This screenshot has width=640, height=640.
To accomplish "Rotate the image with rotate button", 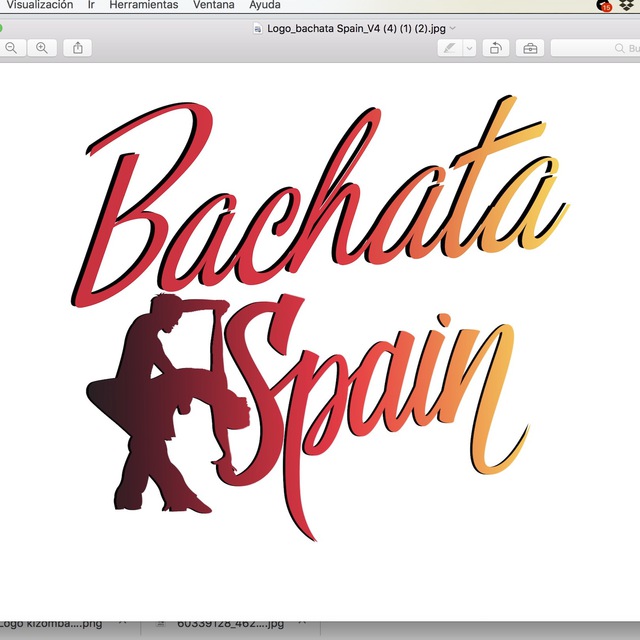I will pyautogui.click(x=496, y=48).
